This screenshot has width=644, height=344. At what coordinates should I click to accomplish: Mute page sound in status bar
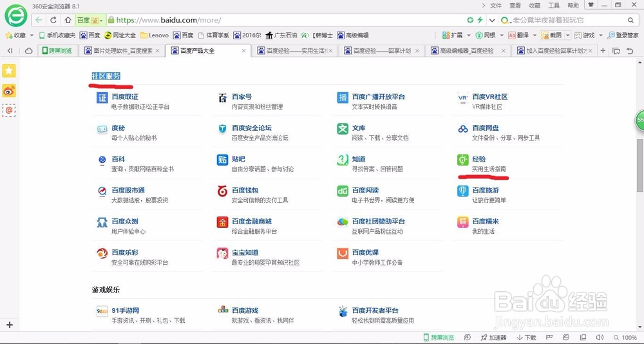pos(600,338)
